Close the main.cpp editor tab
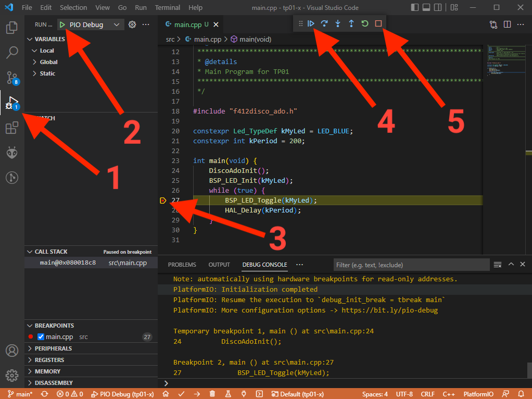532x399 pixels. tap(216, 24)
